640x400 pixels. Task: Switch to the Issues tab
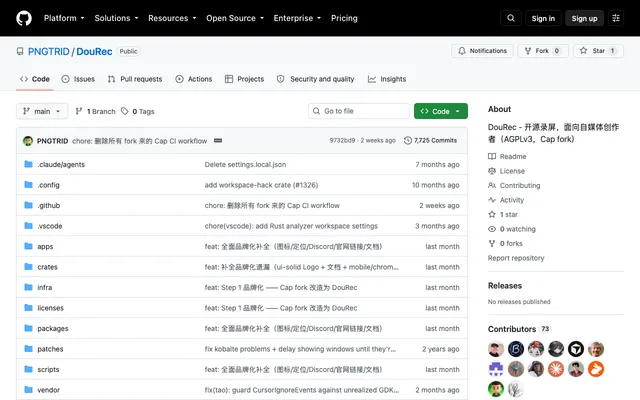click(x=78, y=79)
